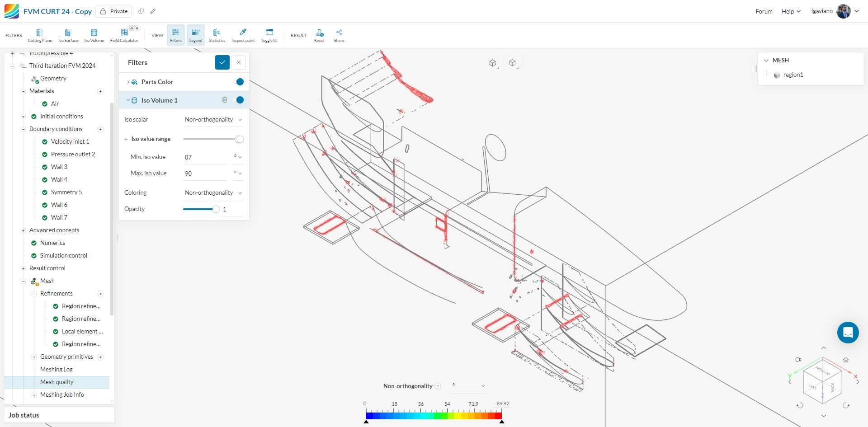
Task: Delete Iso Volume 1 with trash icon
Action: coord(225,100)
